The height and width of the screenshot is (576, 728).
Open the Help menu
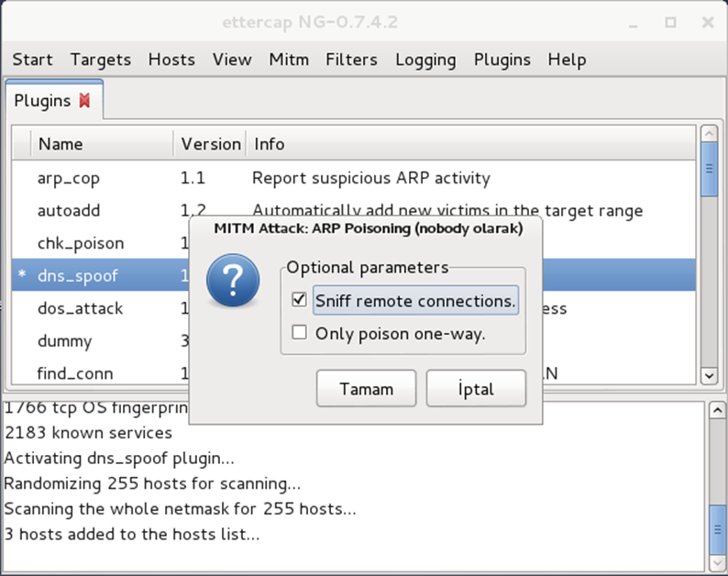click(x=567, y=60)
